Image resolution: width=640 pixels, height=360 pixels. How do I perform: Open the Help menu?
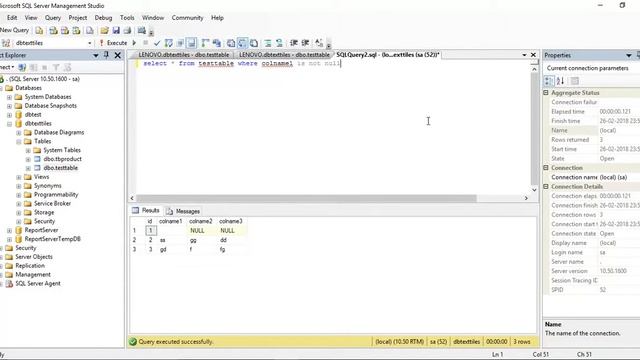coord(217,18)
